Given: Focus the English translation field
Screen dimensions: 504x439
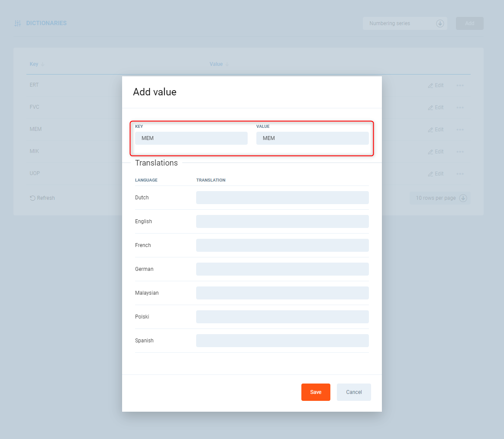Looking at the screenshot, I should pos(282,221).
